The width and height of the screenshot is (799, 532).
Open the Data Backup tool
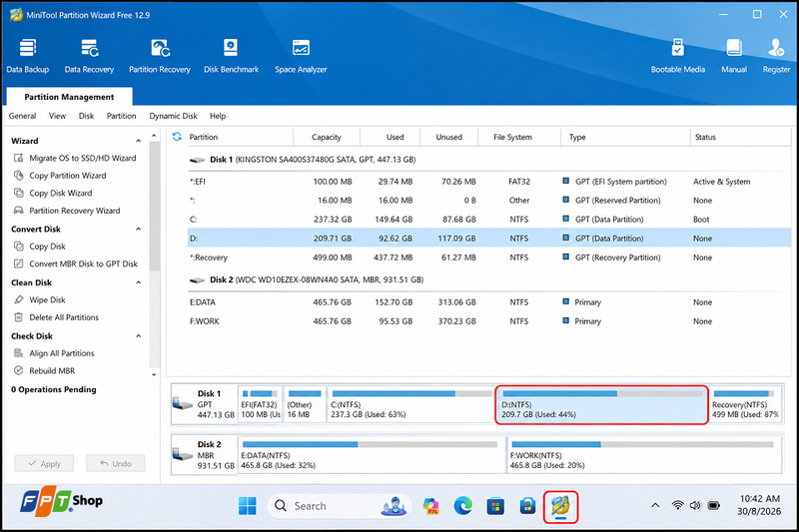28,56
